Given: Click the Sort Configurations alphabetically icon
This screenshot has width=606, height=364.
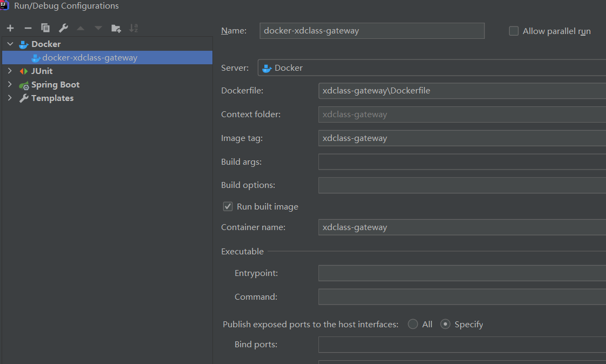Looking at the screenshot, I should pyautogui.click(x=134, y=28).
